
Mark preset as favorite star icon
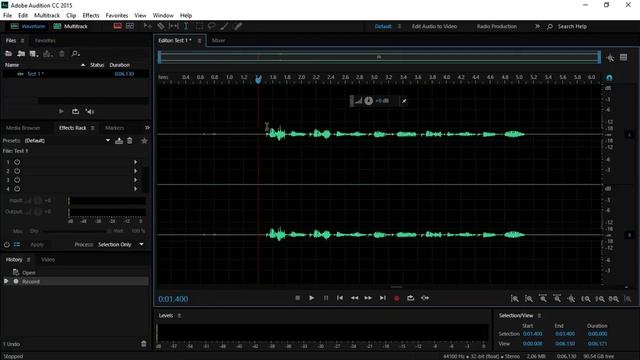coord(144,141)
